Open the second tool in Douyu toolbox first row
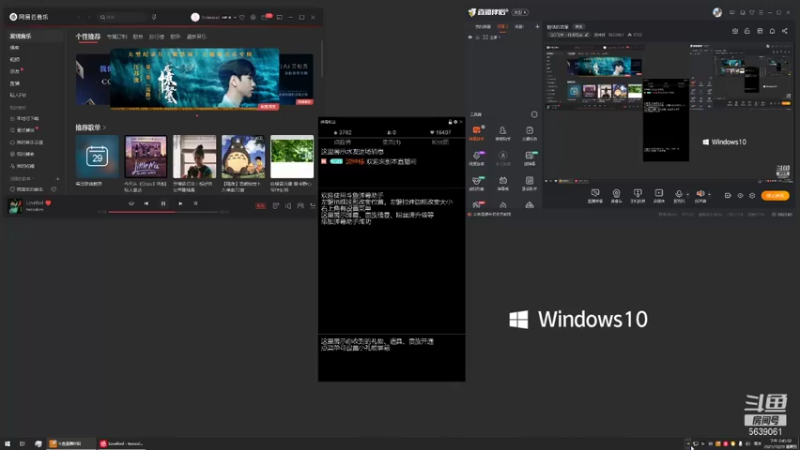Image resolution: width=800 pixels, height=450 pixels. [x=503, y=133]
